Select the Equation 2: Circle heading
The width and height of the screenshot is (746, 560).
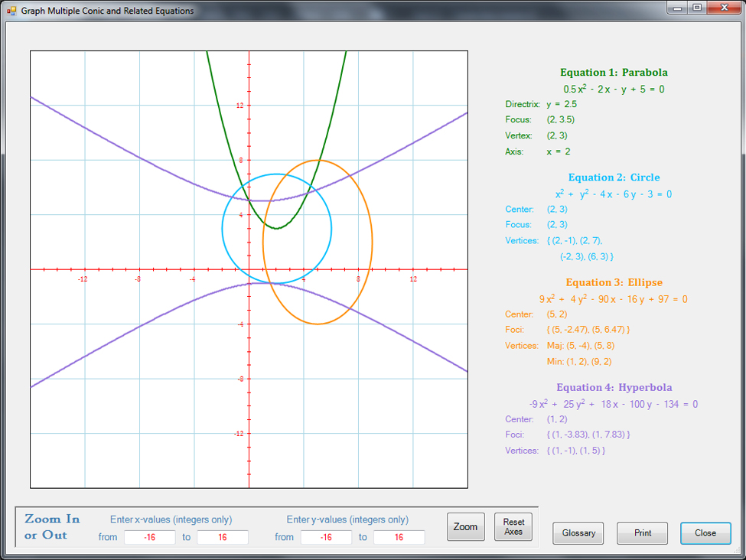click(x=614, y=177)
